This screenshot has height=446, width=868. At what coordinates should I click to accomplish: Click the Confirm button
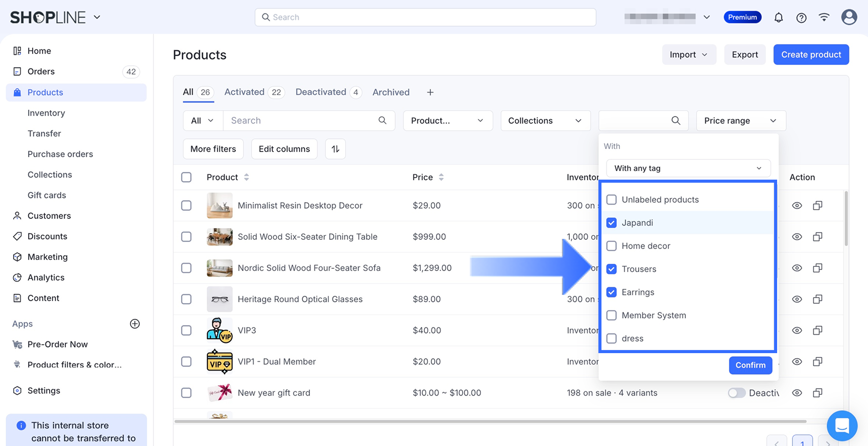(x=750, y=365)
